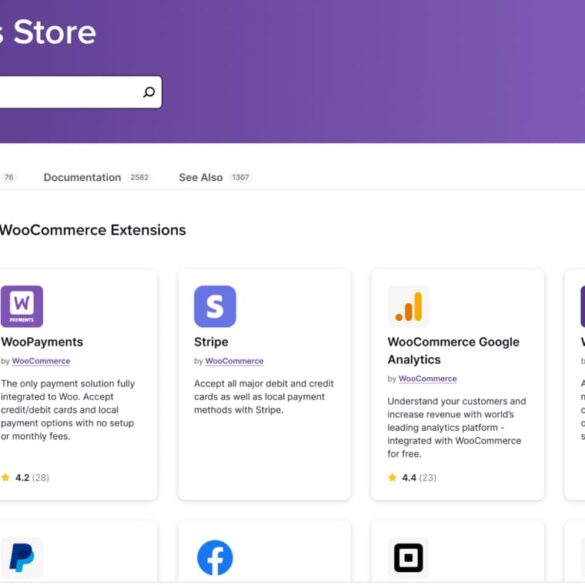Open the PayPal logo icon

point(22,558)
